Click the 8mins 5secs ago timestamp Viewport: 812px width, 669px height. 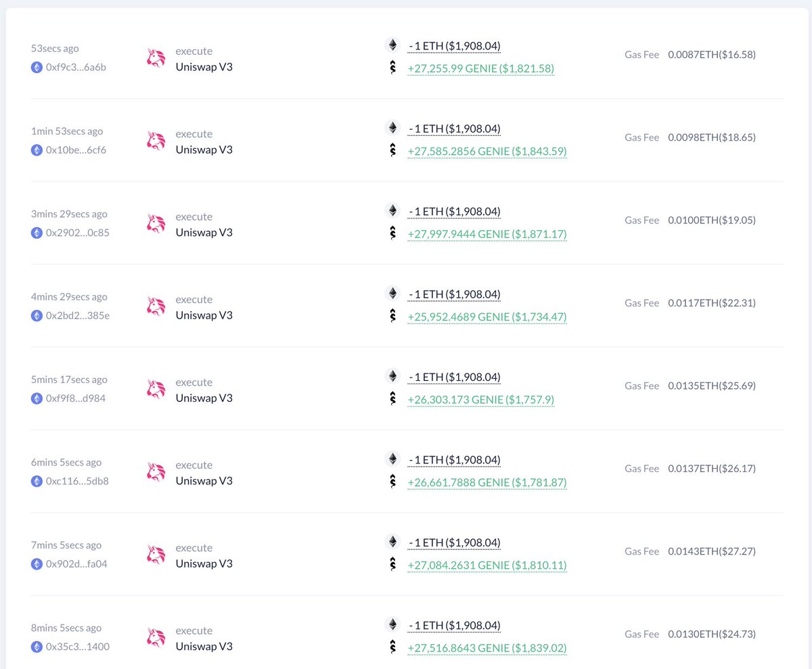click(x=66, y=628)
